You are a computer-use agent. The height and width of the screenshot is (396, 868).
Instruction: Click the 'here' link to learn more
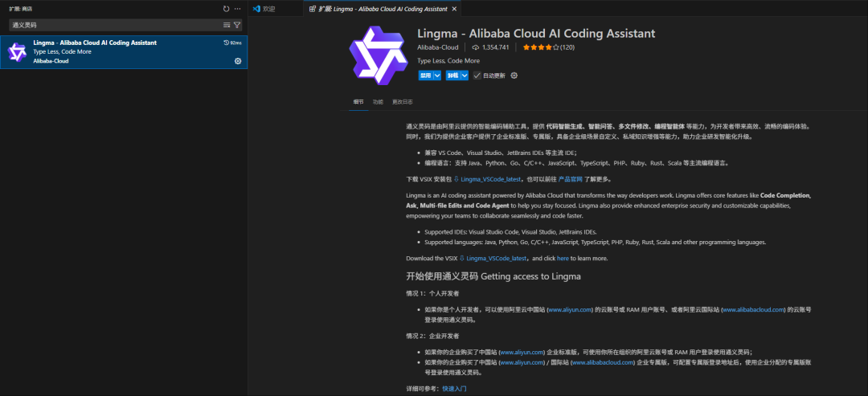coord(563,259)
